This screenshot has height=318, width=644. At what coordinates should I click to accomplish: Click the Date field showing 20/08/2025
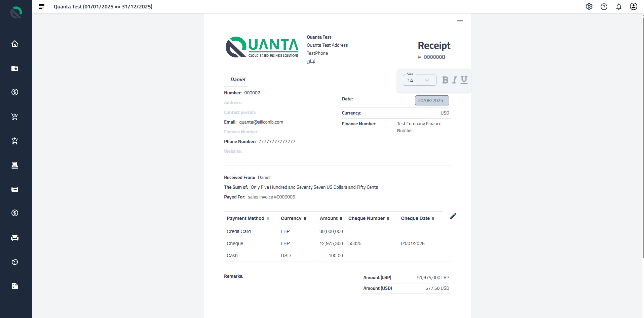tap(432, 100)
